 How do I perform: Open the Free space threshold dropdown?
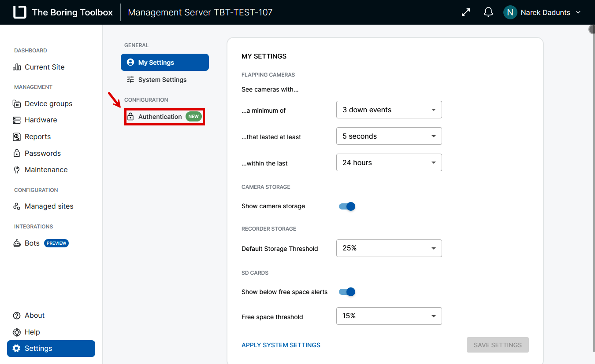389,316
